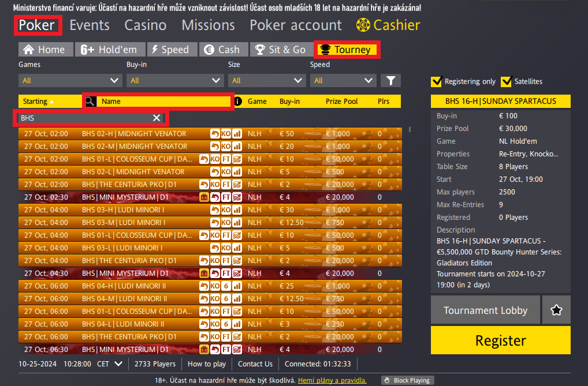Expand the Buy-in filter dropdown
The width and height of the screenshot is (588, 386).
pyautogui.click(x=175, y=81)
